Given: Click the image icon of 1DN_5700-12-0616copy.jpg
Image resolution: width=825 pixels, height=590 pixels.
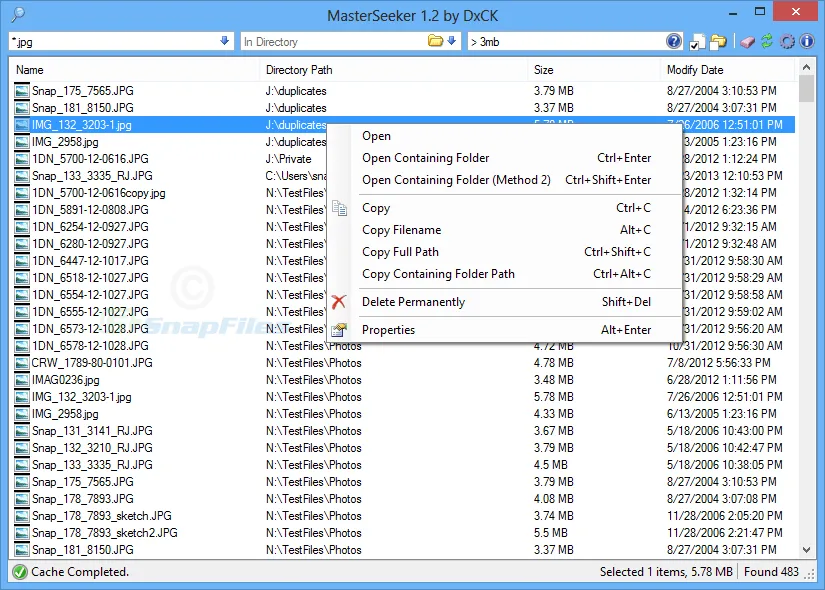Looking at the screenshot, I should (22, 193).
